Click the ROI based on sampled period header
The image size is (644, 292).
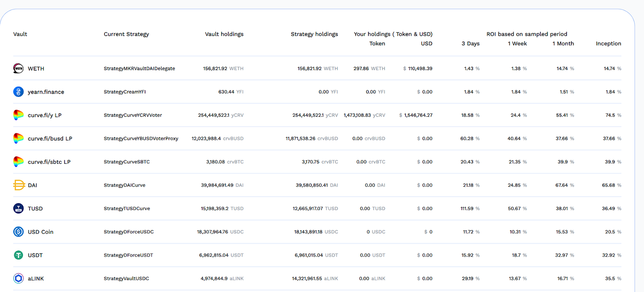[x=527, y=34]
